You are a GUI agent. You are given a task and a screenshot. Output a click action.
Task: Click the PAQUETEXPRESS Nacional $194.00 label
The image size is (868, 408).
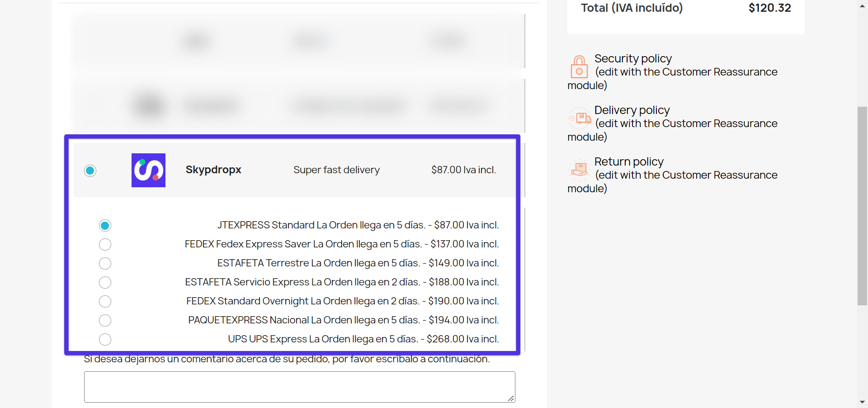[344, 320]
